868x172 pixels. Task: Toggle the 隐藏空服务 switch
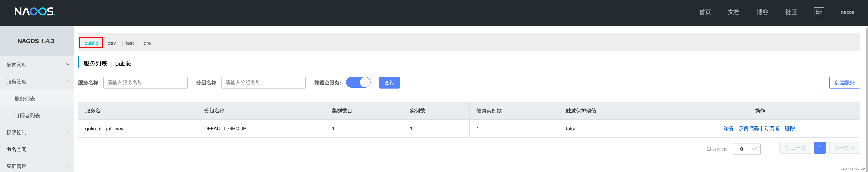[358, 82]
